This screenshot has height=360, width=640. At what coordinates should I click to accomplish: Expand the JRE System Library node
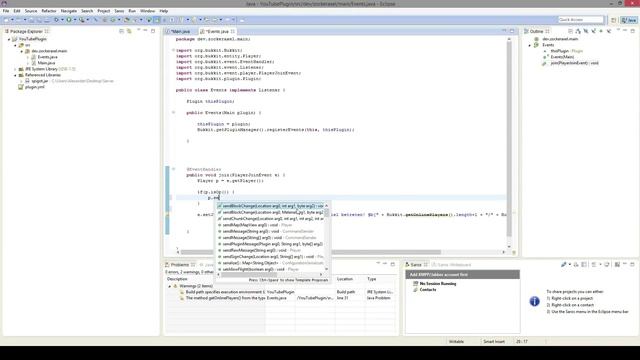tap(16, 69)
